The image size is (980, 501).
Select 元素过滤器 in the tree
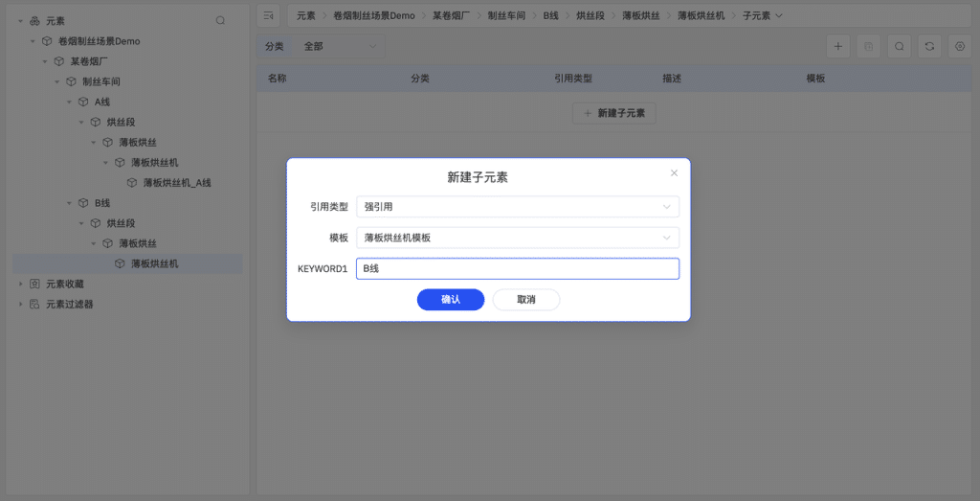70,304
